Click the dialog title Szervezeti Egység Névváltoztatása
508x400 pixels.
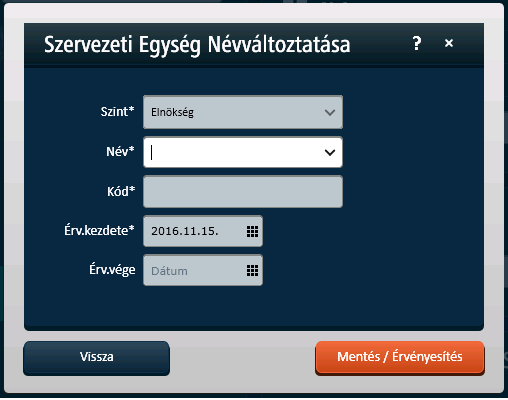click(197, 45)
